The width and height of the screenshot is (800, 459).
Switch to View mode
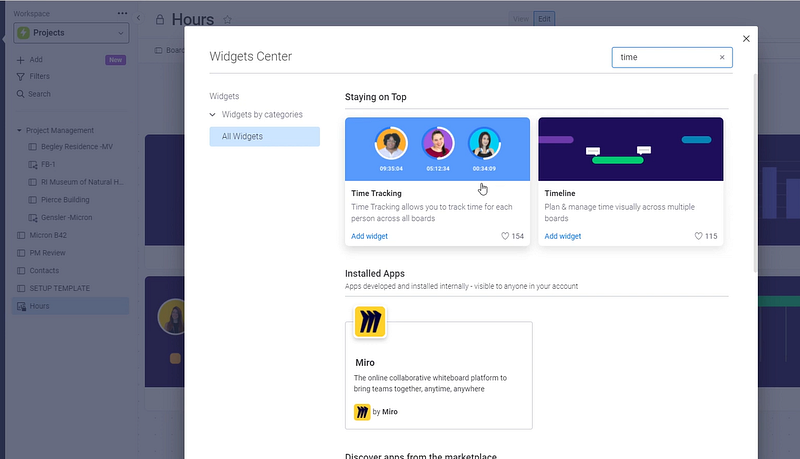point(521,19)
